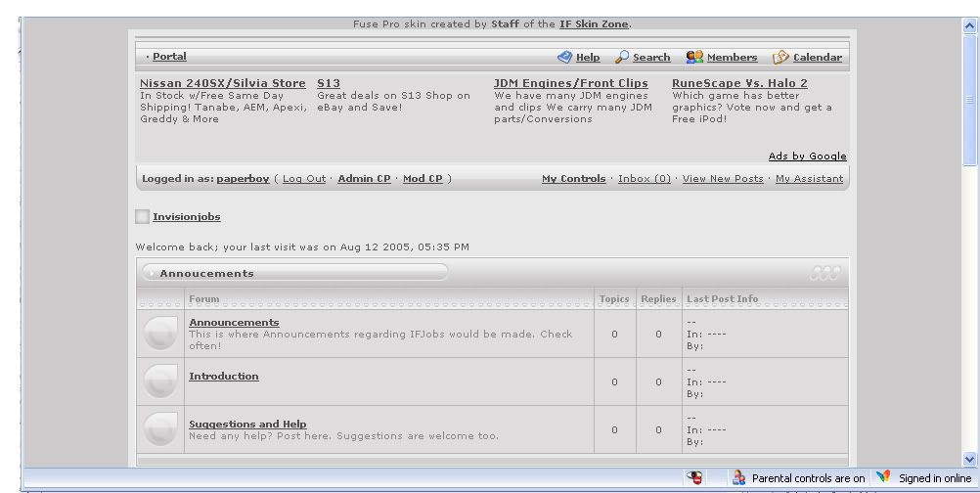Open the Admin CP link
Viewport: 980px width, 493px height.
pyautogui.click(x=364, y=179)
